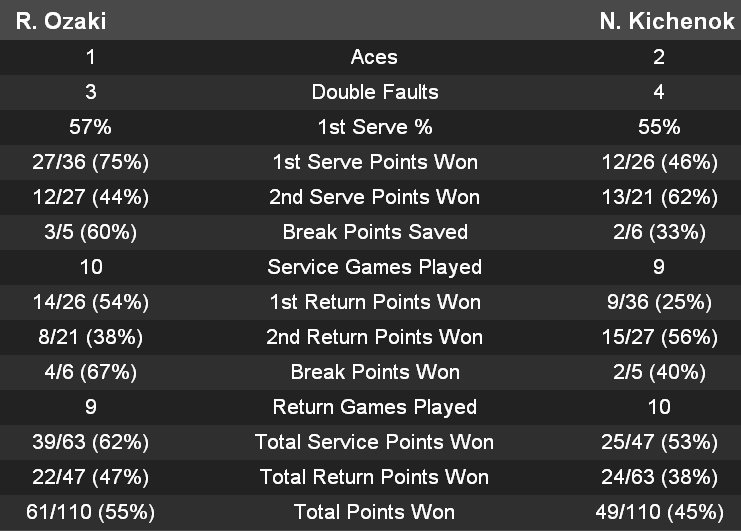Click the Double Faults row label
This screenshot has height=531, width=741.
[x=374, y=92]
